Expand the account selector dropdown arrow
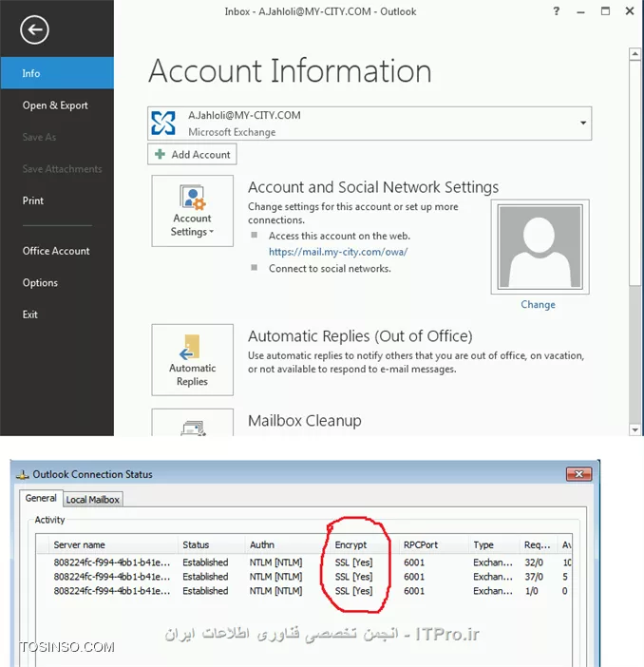Viewport: 644px width, 667px height. (583, 123)
